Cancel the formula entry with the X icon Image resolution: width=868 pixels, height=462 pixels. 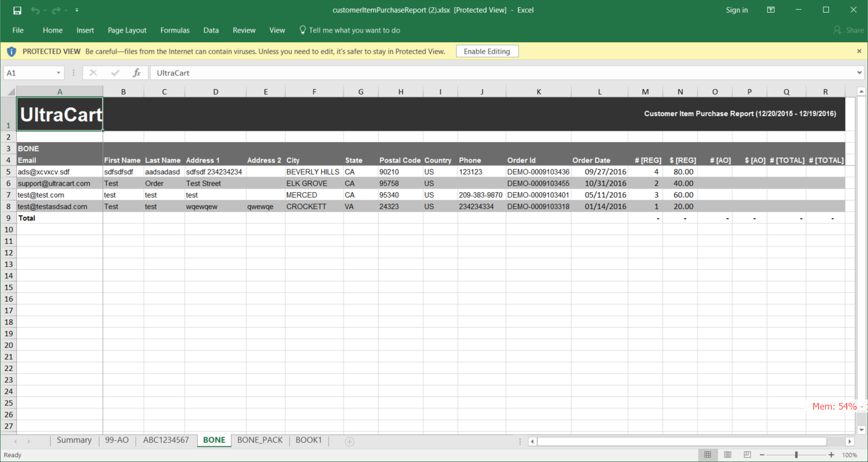pos(93,73)
